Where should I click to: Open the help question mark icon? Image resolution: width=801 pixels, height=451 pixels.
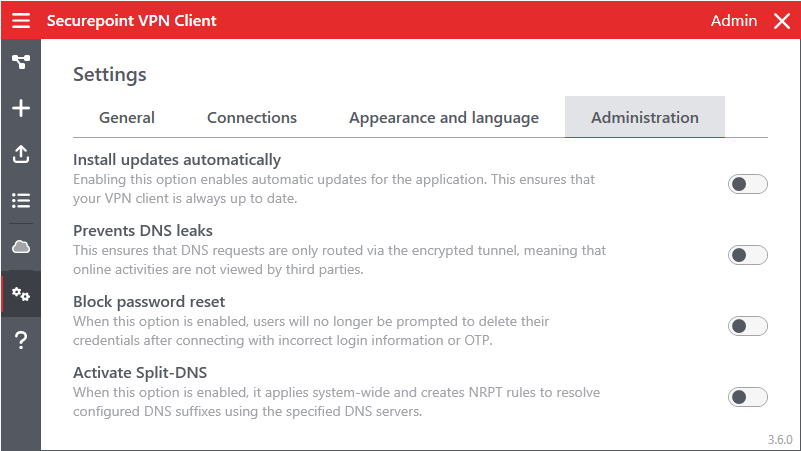pyautogui.click(x=21, y=340)
